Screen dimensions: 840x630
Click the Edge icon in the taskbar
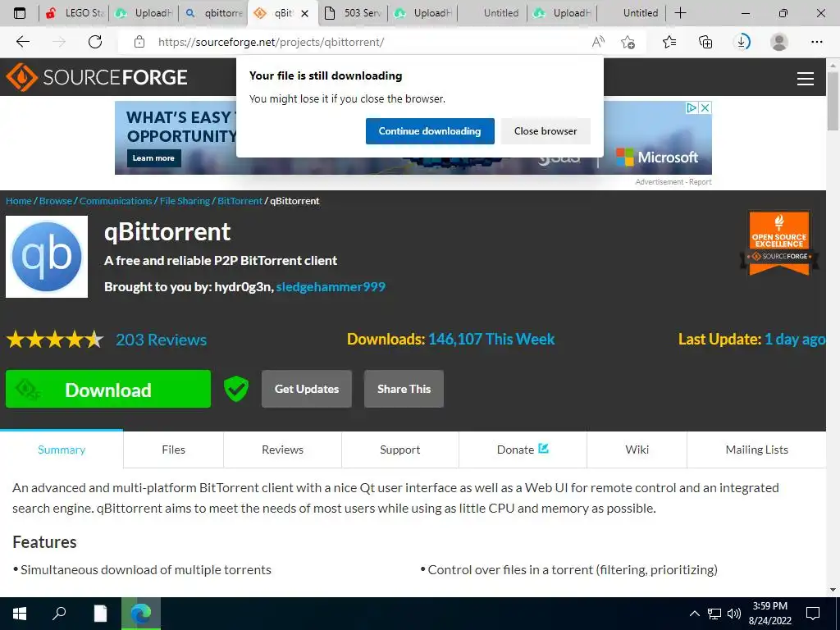[141, 613]
